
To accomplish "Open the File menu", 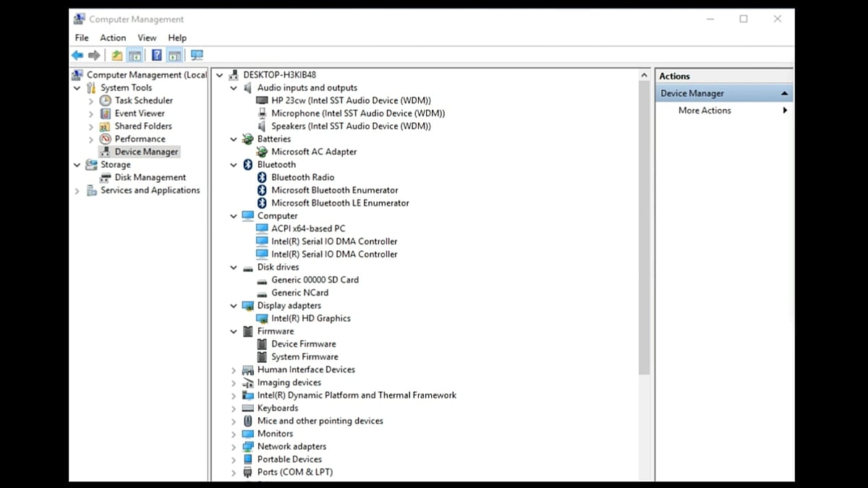I will [x=82, y=38].
